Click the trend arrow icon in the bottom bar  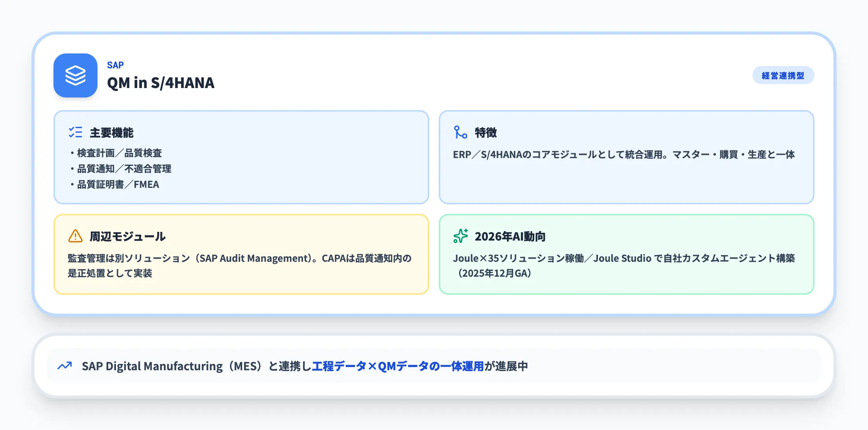tap(64, 366)
